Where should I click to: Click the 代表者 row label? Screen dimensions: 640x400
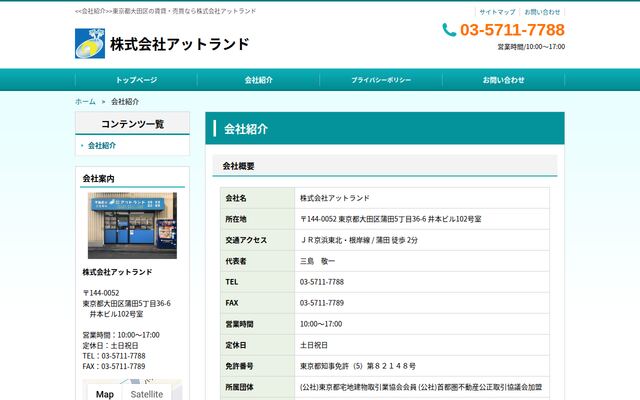[236, 261]
